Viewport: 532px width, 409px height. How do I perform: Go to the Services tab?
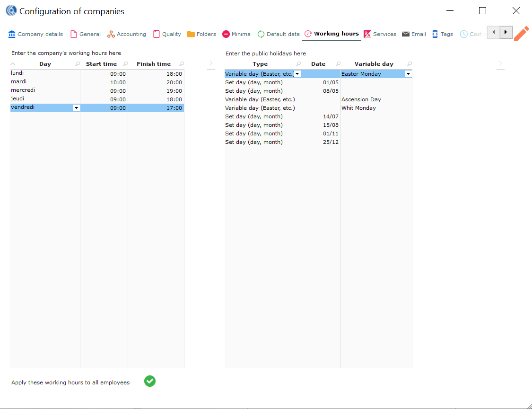click(380, 34)
